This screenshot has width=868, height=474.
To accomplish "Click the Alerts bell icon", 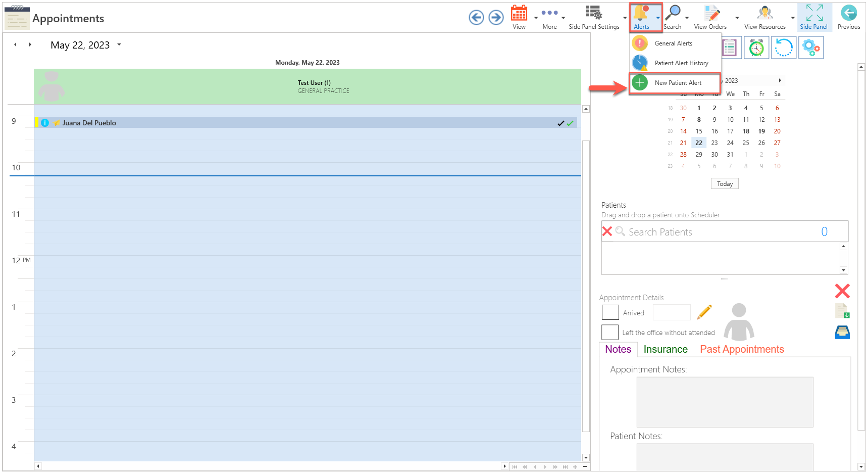I will tap(641, 13).
